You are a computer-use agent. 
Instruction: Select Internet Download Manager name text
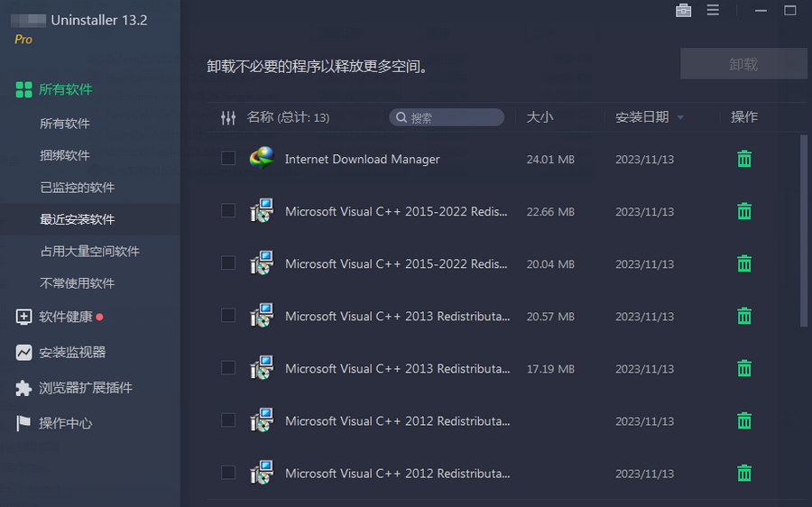coord(362,159)
